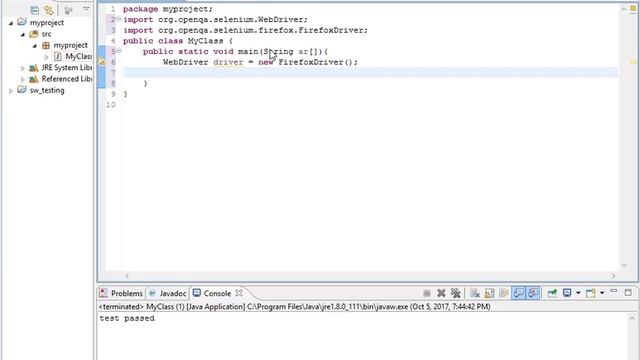Switch to the Javadoc tab
640x360 pixels.
(168, 293)
